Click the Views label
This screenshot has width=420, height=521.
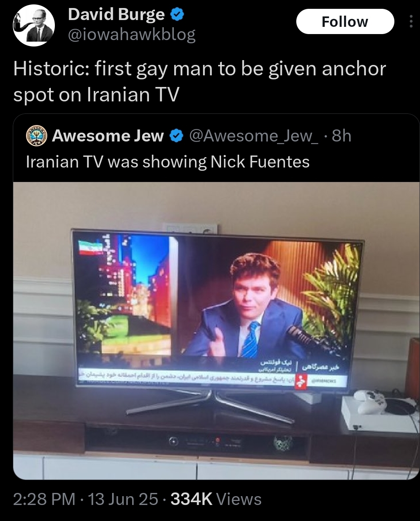239,499
